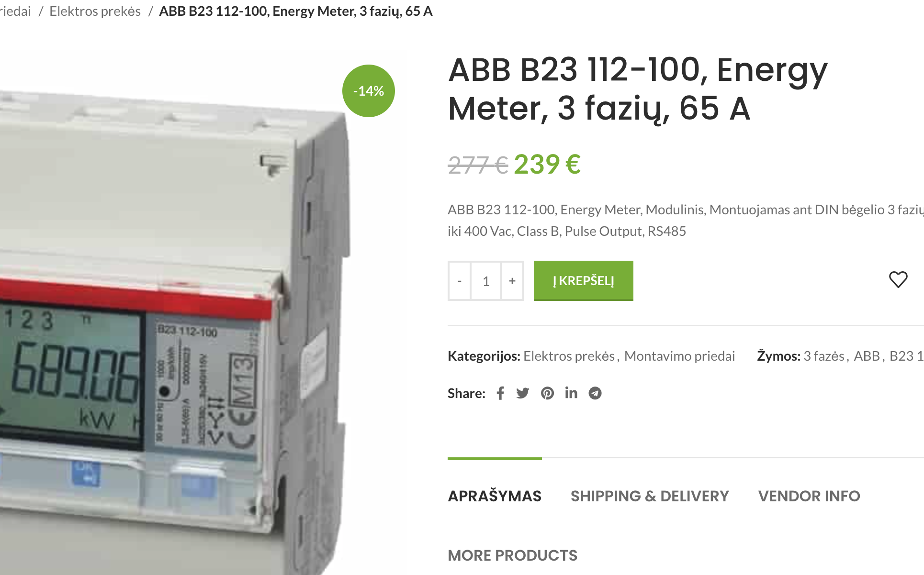Click the -14% discount badge
This screenshot has width=924, height=575.
[369, 91]
